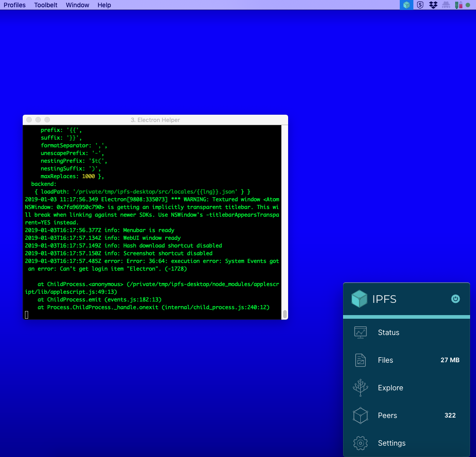The height and width of the screenshot is (457, 476).
Task: Open the Window menu
Action: pyautogui.click(x=78, y=5)
